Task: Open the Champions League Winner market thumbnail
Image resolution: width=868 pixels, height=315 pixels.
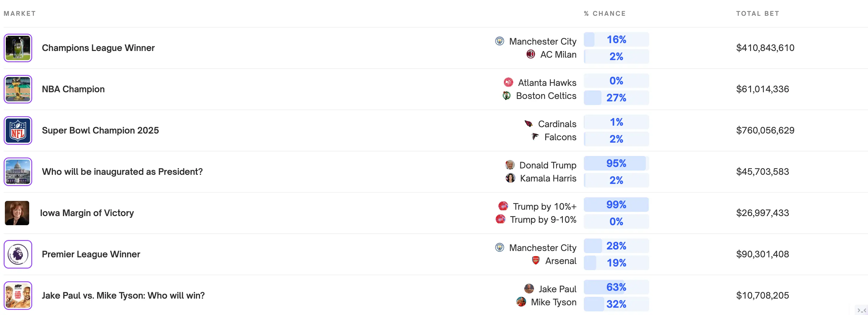Action: 18,48
